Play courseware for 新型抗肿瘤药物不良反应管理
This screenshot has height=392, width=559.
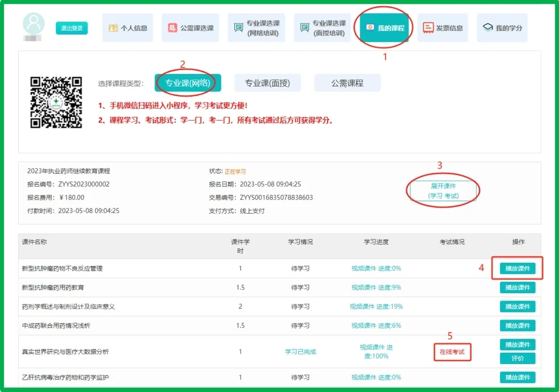click(517, 268)
